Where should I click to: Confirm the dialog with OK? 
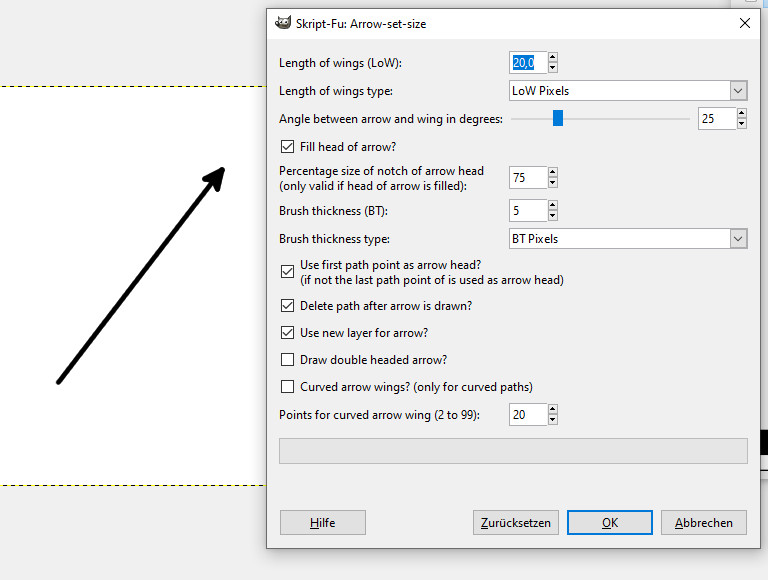tap(610, 523)
